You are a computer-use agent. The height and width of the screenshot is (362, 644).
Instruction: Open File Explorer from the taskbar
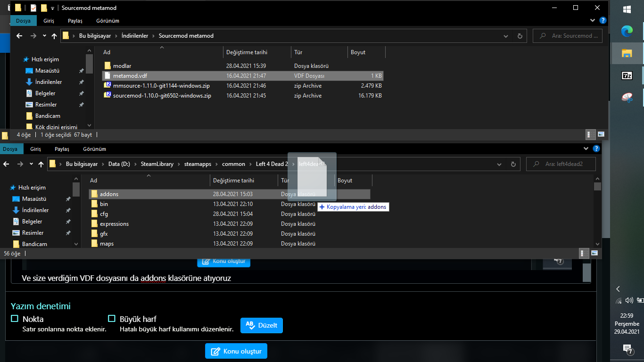(x=627, y=53)
